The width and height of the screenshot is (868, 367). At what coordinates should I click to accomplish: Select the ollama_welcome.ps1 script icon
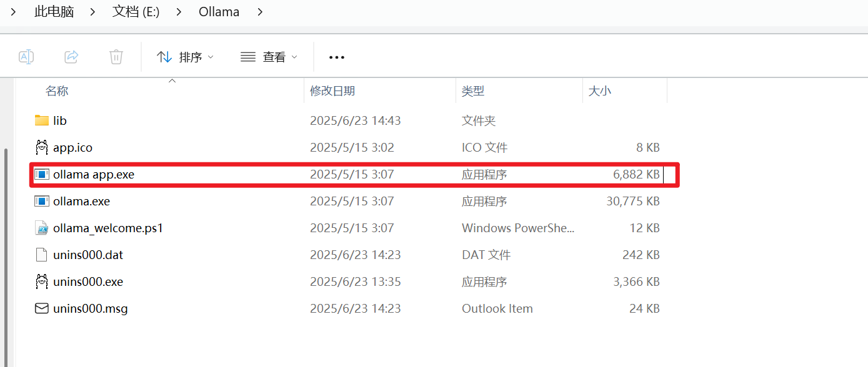(42, 228)
